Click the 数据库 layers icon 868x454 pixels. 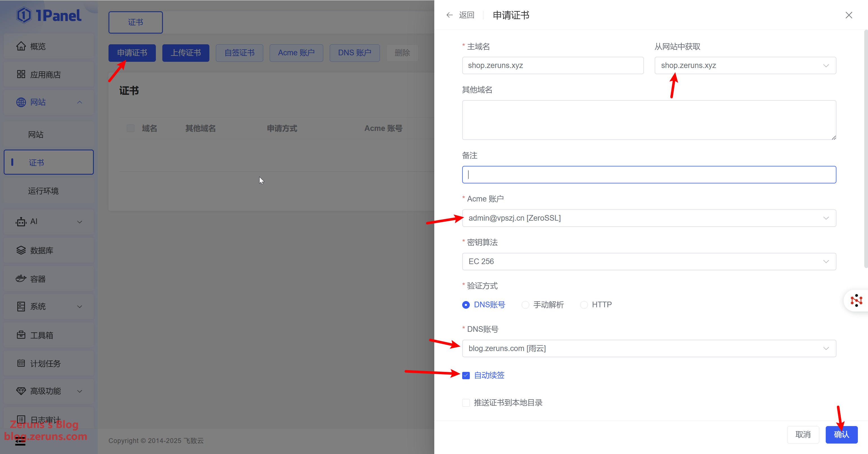21,250
